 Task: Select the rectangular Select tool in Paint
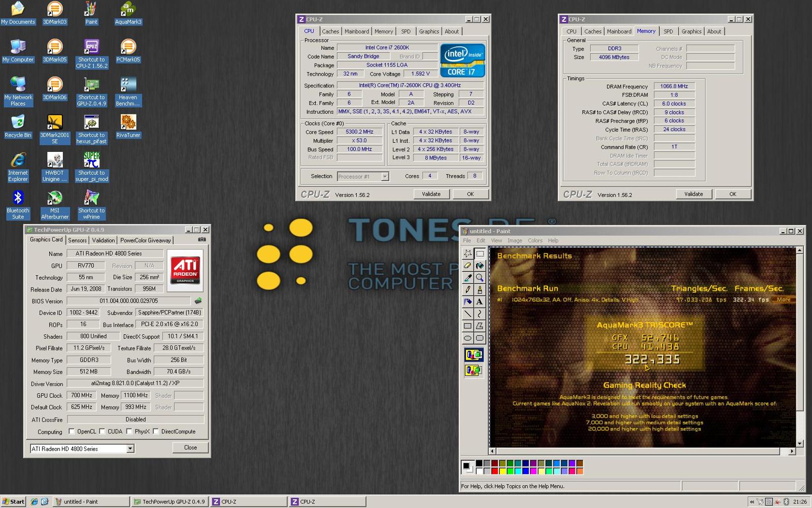click(x=480, y=253)
